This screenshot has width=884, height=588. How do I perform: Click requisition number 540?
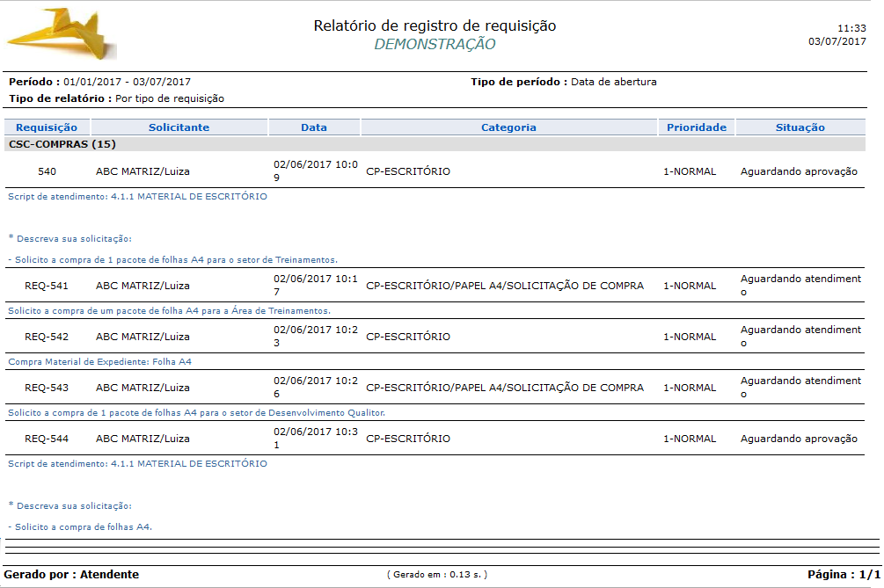47,171
